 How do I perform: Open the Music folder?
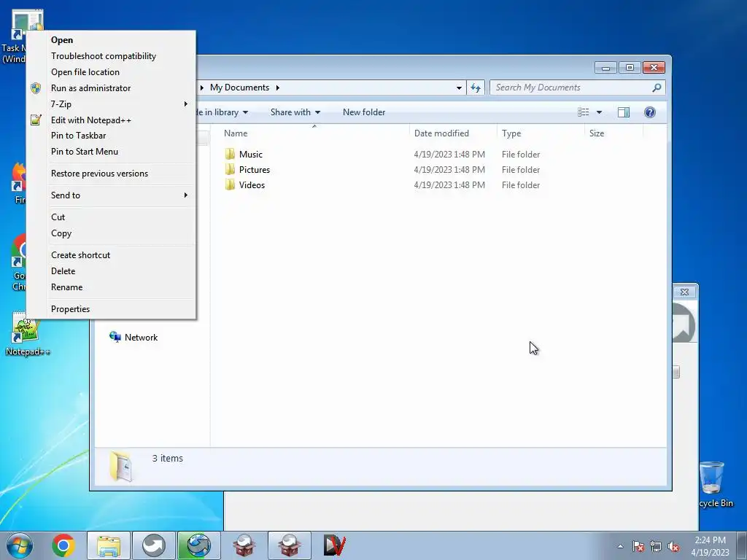(230, 154)
